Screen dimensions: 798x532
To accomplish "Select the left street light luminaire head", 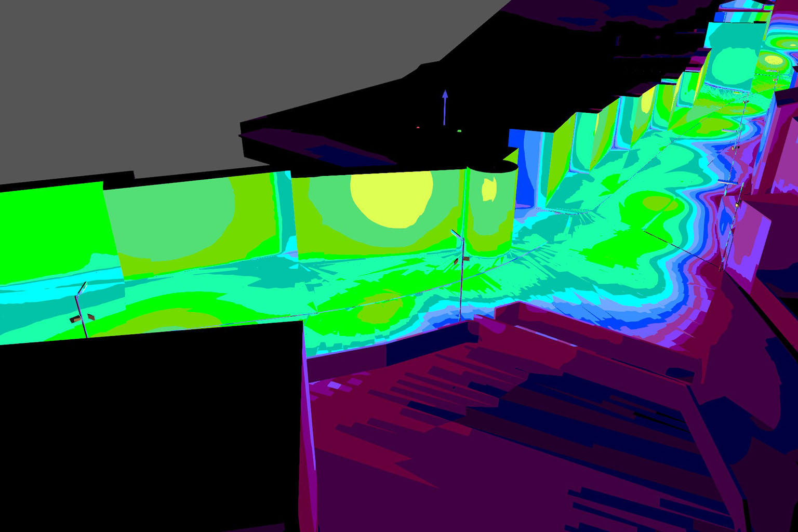I will 82,288.
